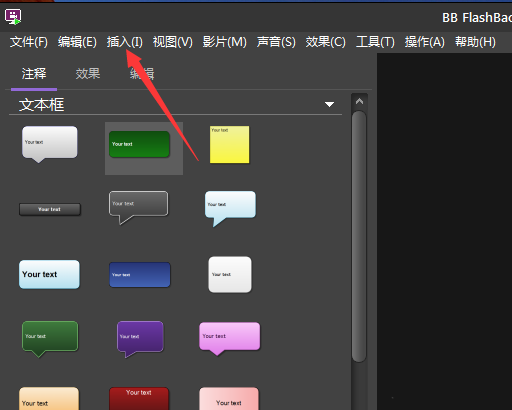512x410 pixels.
Task: Select the dark red text box style
Action: click(x=139, y=398)
